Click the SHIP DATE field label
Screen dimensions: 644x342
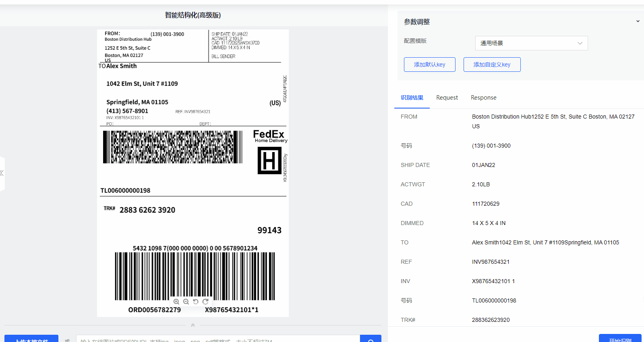415,165
